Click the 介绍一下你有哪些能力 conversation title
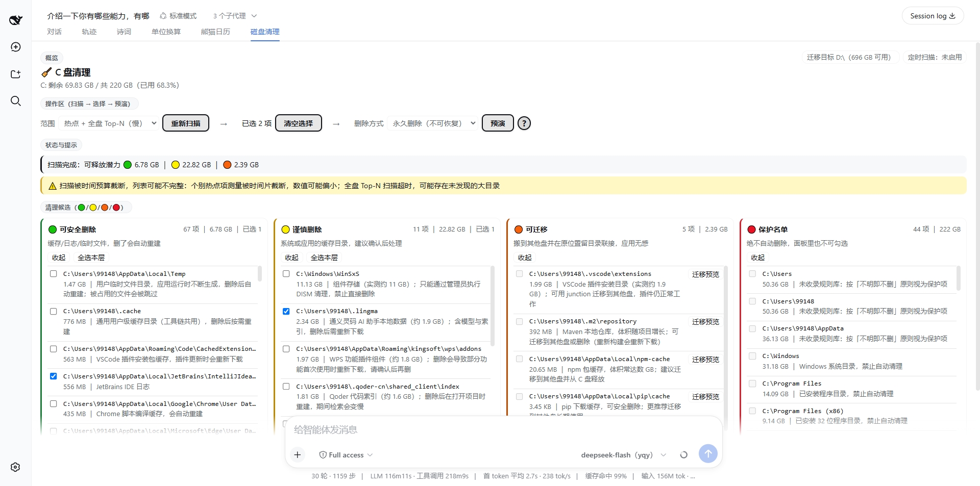 98,16
